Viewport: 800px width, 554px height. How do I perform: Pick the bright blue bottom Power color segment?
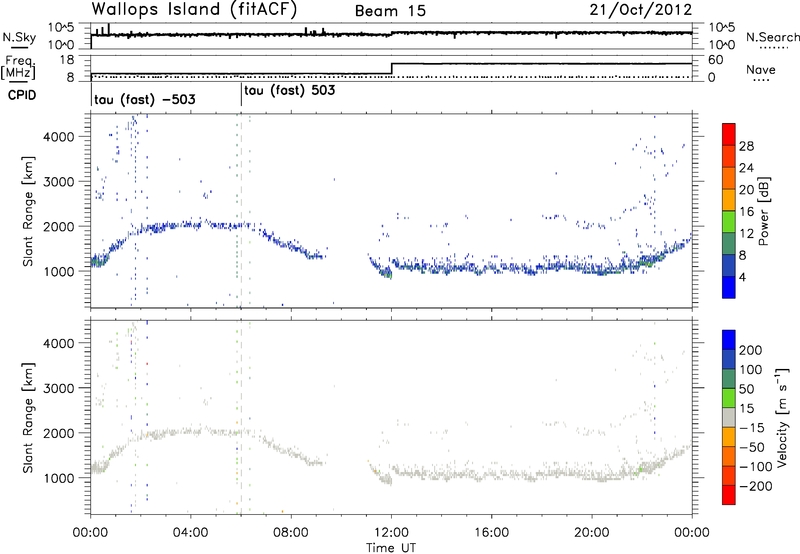click(x=729, y=287)
